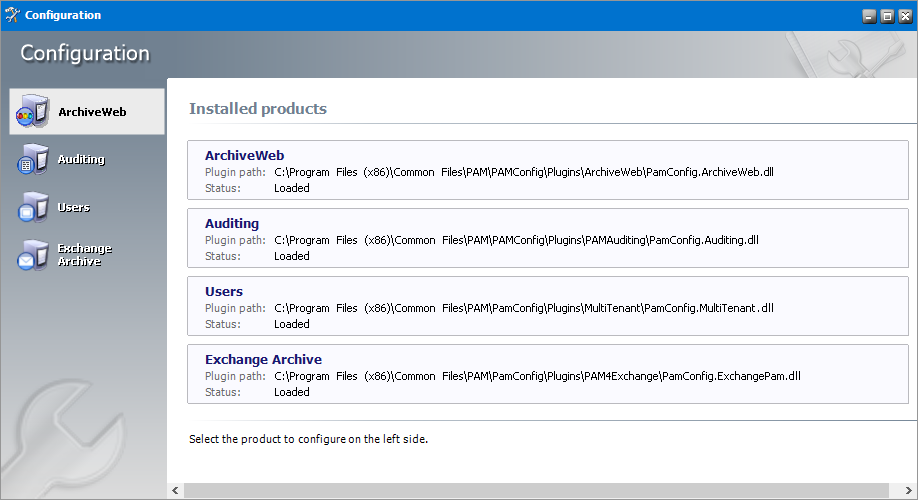Open the Users section label in the sidebar
The width and height of the screenshot is (918, 500).
point(74,207)
